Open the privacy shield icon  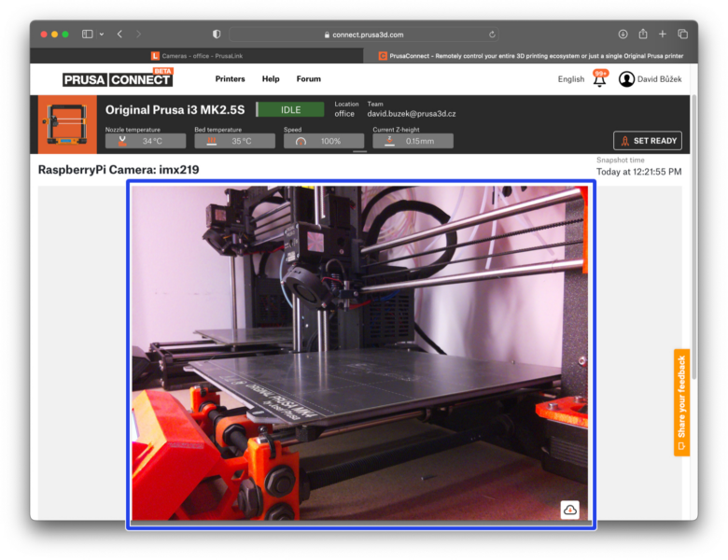tap(217, 34)
